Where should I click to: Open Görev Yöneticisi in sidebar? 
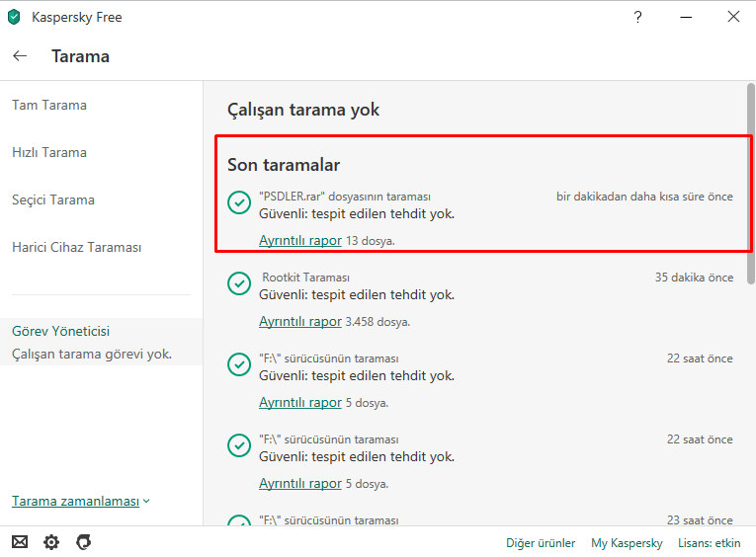coord(60,331)
